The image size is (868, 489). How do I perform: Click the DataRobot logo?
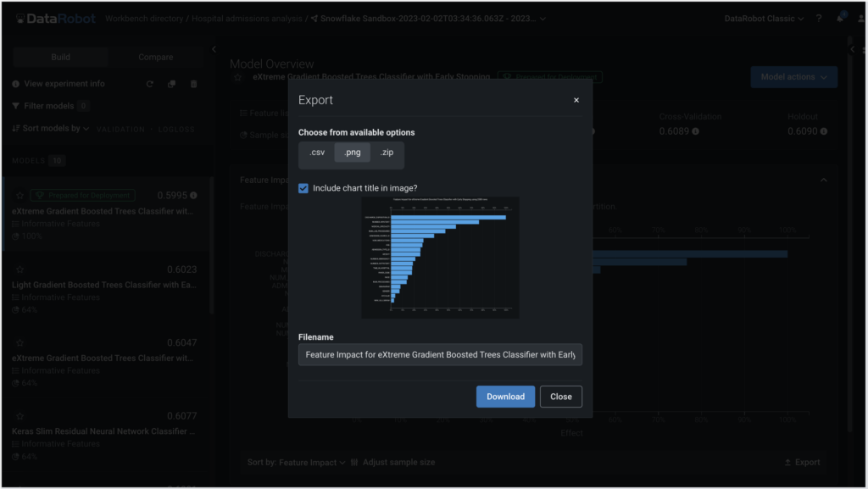pyautogui.click(x=55, y=19)
